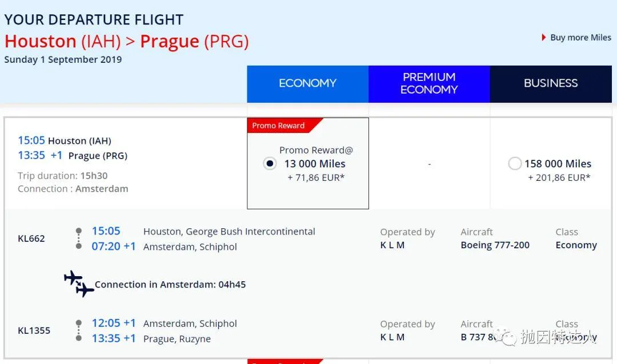This screenshot has height=364, width=617.
Task: Click the Houston (IAH) > Prague (PRG) route heading
Action: [x=126, y=42]
